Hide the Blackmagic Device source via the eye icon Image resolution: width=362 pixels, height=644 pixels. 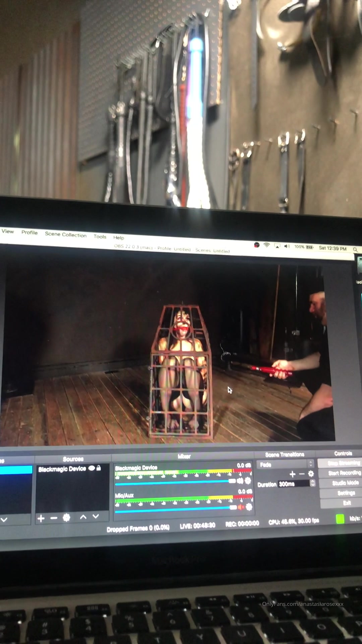tap(92, 468)
